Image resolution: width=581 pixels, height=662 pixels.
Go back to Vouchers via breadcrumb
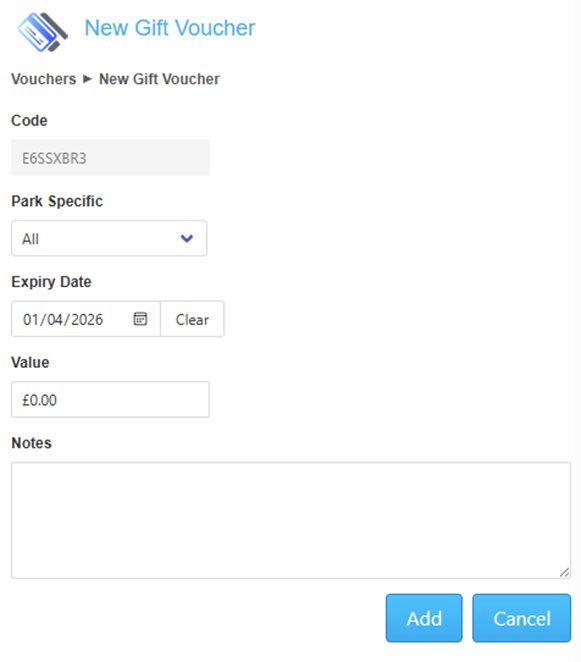point(43,79)
